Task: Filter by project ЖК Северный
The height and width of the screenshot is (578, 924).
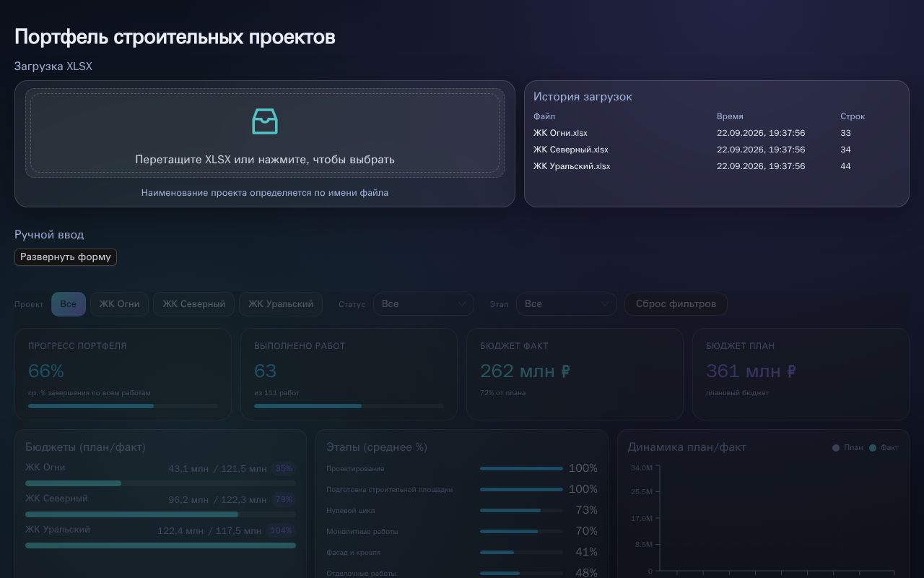Action: pos(193,304)
